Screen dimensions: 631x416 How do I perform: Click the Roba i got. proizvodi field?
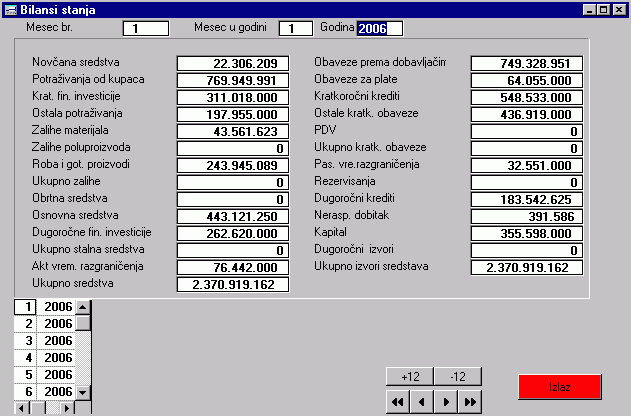click(233, 165)
